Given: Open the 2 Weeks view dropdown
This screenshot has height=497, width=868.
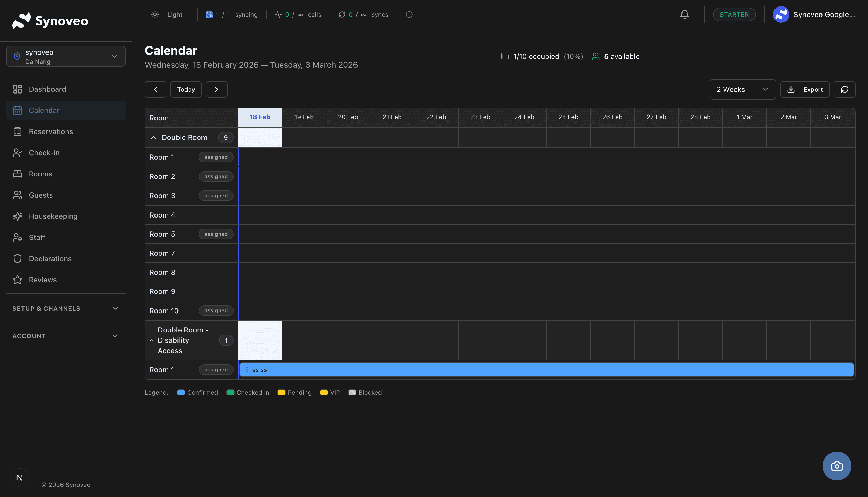Looking at the screenshot, I should coord(742,89).
